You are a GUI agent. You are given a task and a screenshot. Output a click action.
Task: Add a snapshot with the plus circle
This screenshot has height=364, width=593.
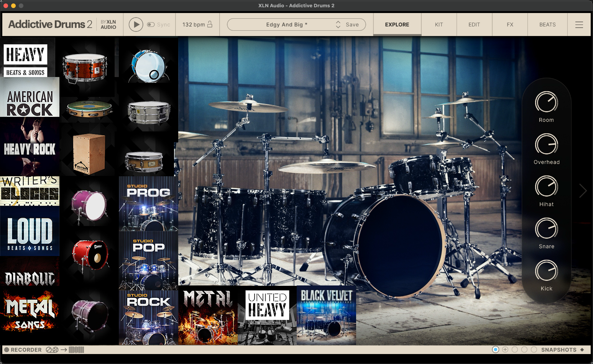point(505,349)
